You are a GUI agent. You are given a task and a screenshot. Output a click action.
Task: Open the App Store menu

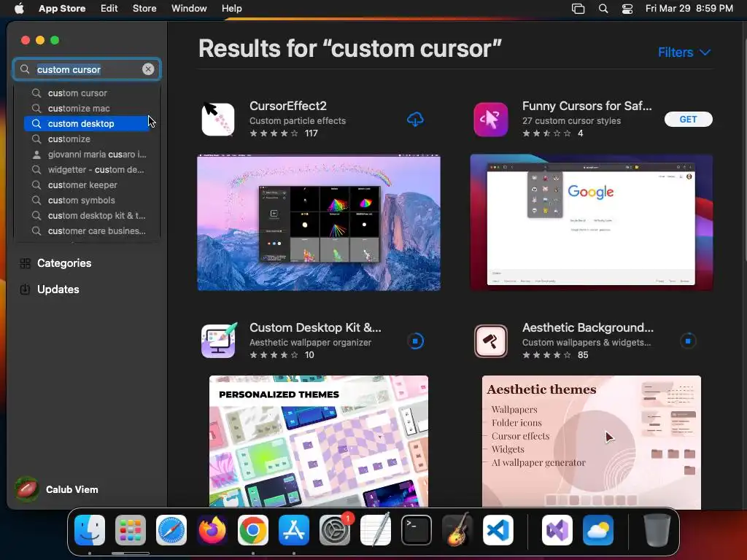pyautogui.click(x=62, y=8)
